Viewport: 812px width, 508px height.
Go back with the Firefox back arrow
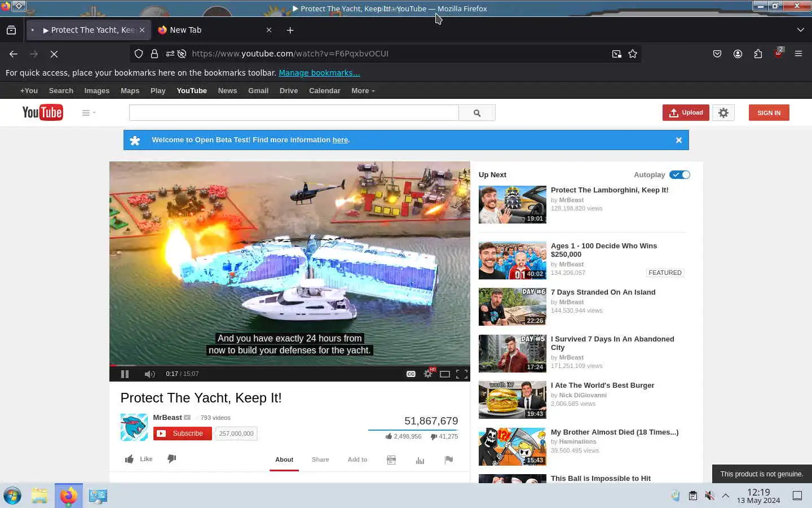pyautogui.click(x=14, y=54)
